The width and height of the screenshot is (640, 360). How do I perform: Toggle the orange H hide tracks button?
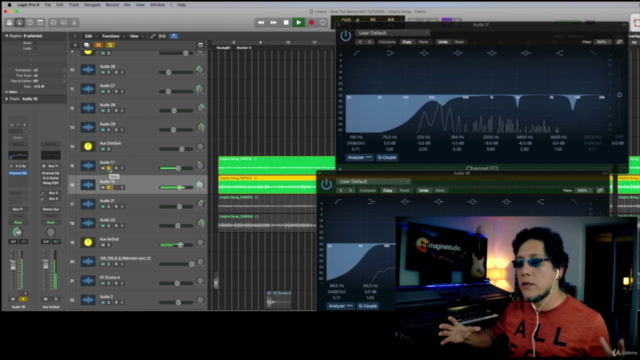[x=98, y=45]
